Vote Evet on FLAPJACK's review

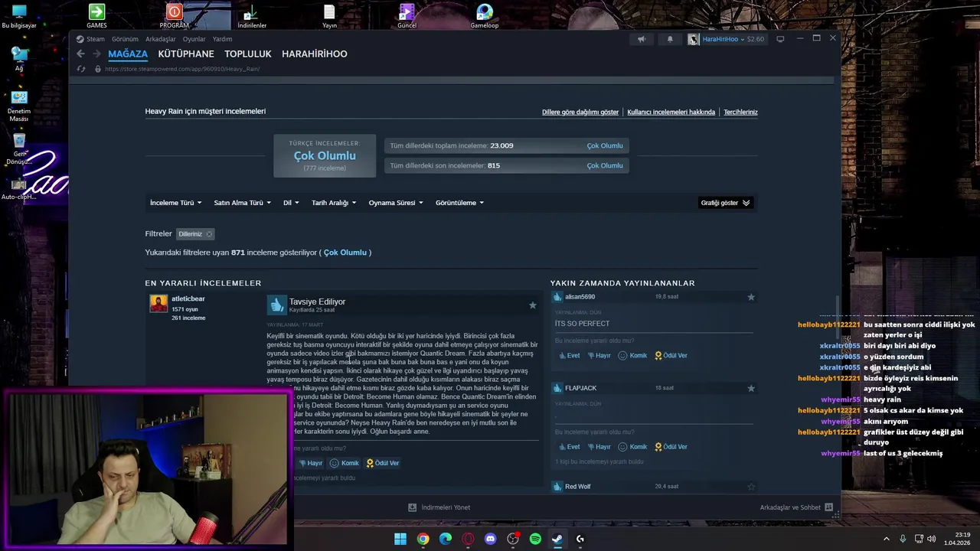pos(568,447)
